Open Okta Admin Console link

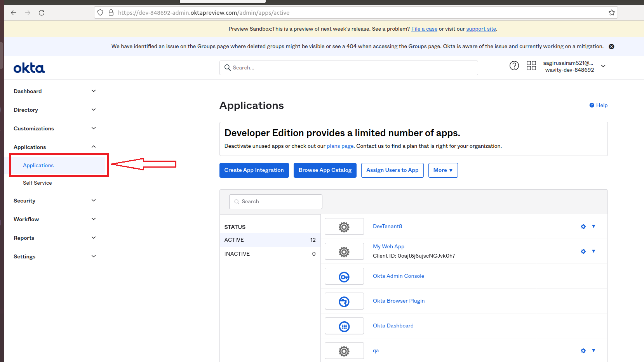(399, 276)
